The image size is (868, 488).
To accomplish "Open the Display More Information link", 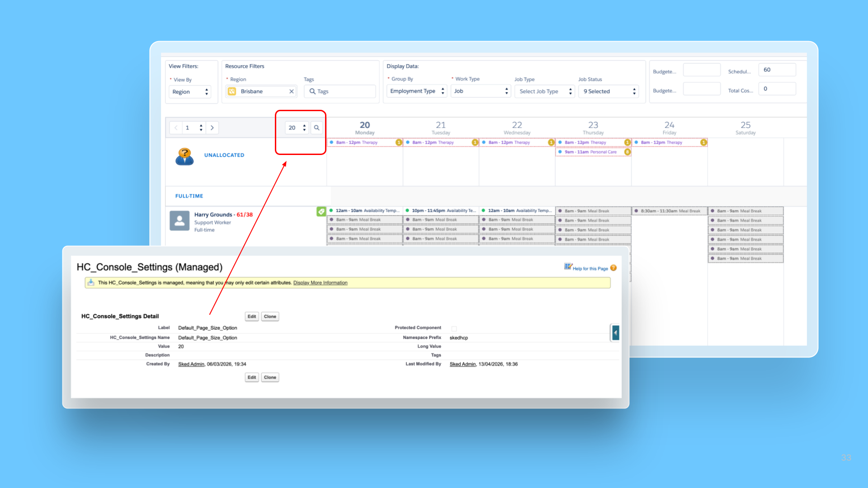I will coord(320,282).
